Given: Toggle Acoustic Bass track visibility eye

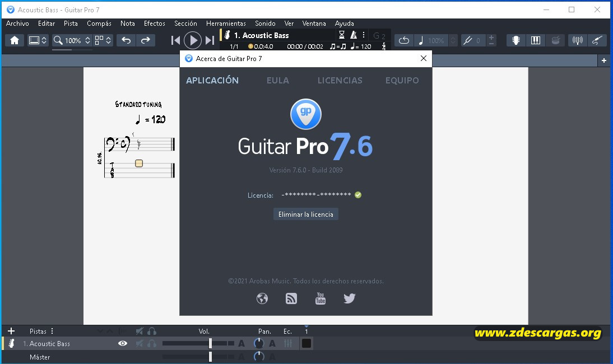Looking at the screenshot, I should (x=123, y=344).
